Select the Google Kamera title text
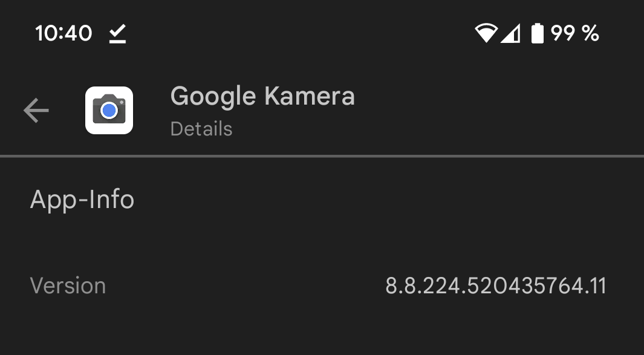The width and height of the screenshot is (644, 355). (x=262, y=97)
